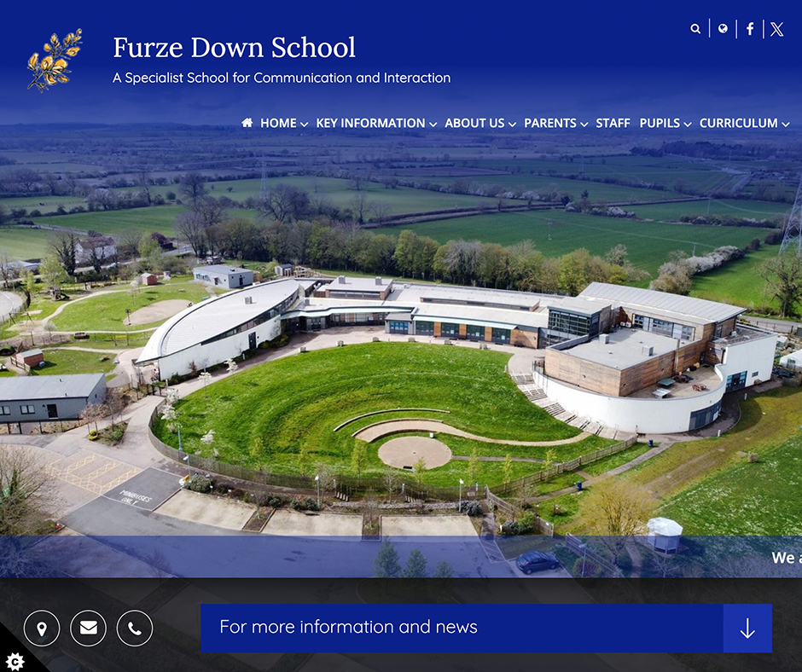802x672 pixels.
Task: Open cookie settings gear icon
Action: point(15,660)
